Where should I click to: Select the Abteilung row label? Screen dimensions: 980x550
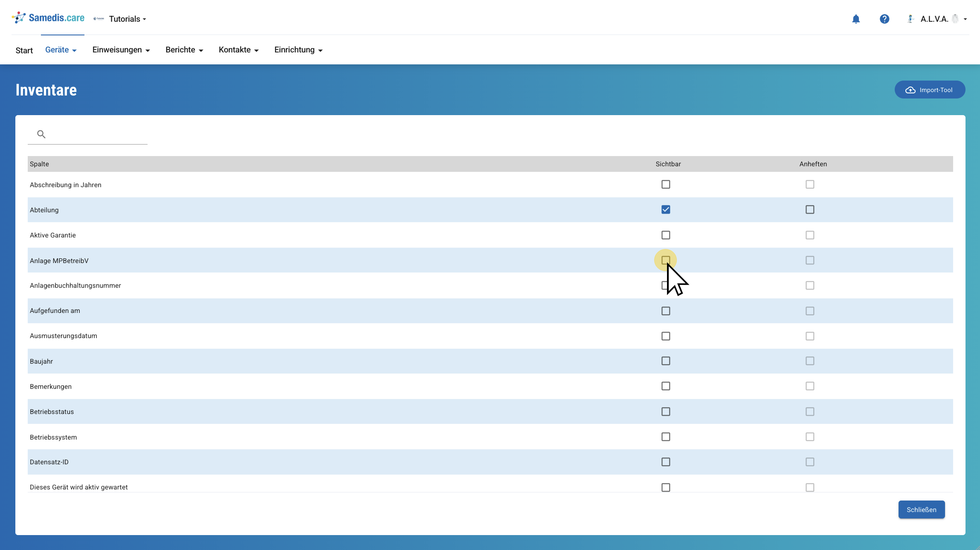[44, 210]
